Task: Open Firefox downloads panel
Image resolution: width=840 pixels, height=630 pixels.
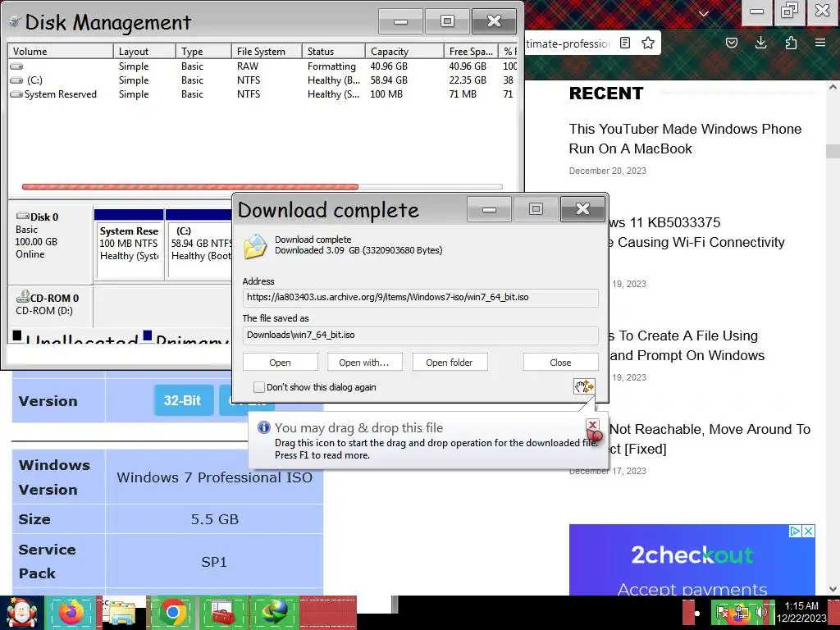Action: point(760,43)
